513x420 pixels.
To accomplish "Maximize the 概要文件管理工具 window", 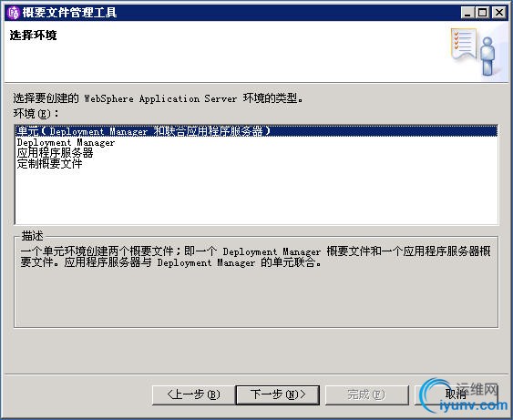I will point(483,13).
